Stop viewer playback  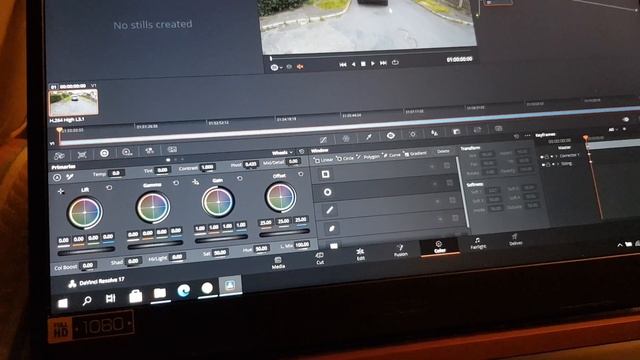363,64
